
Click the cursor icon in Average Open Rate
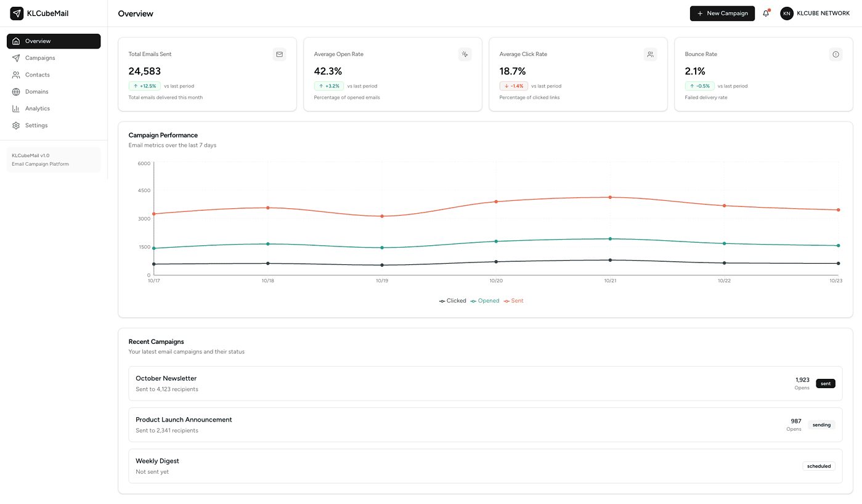(465, 54)
